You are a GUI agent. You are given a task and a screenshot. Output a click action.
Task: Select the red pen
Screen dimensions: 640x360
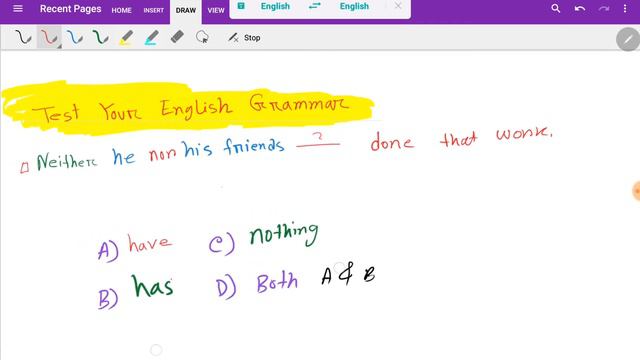pyautogui.click(x=48, y=37)
